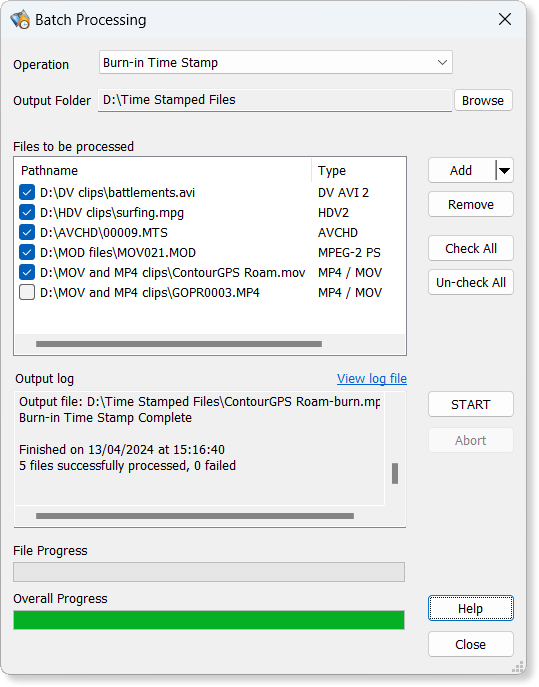Click the green Overall Progress bar
The width and height of the screenshot is (539, 687).
(209, 620)
